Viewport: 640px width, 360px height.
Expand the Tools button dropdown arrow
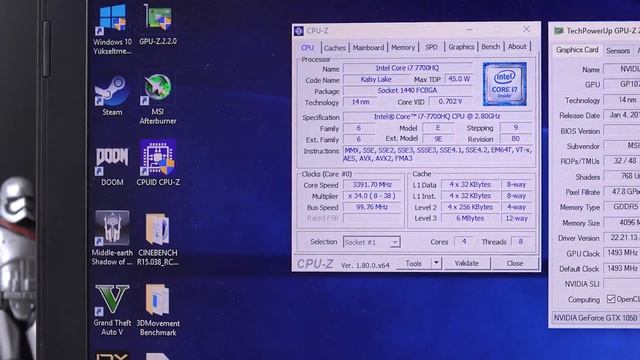(x=436, y=263)
